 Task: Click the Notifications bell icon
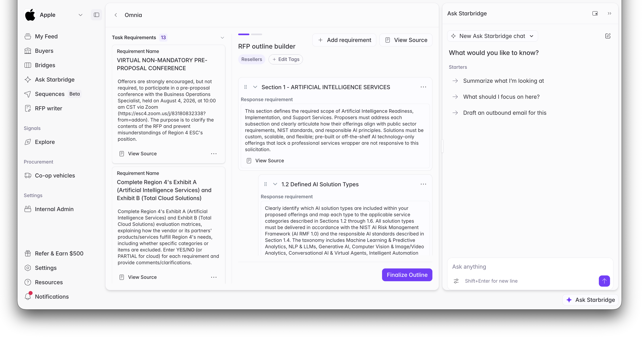pyautogui.click(x=28, y=296)
